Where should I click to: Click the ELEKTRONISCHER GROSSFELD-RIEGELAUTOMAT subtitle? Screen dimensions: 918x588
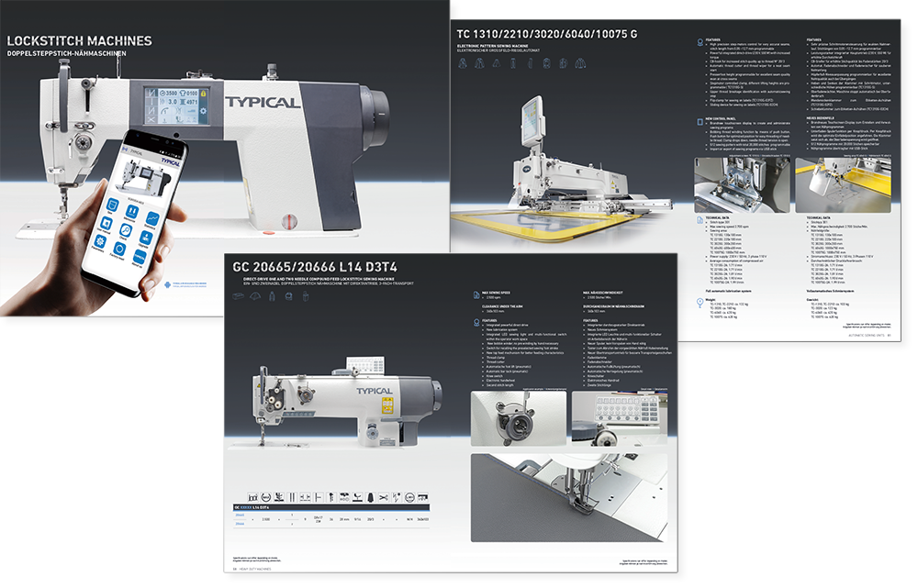[498, 50]
